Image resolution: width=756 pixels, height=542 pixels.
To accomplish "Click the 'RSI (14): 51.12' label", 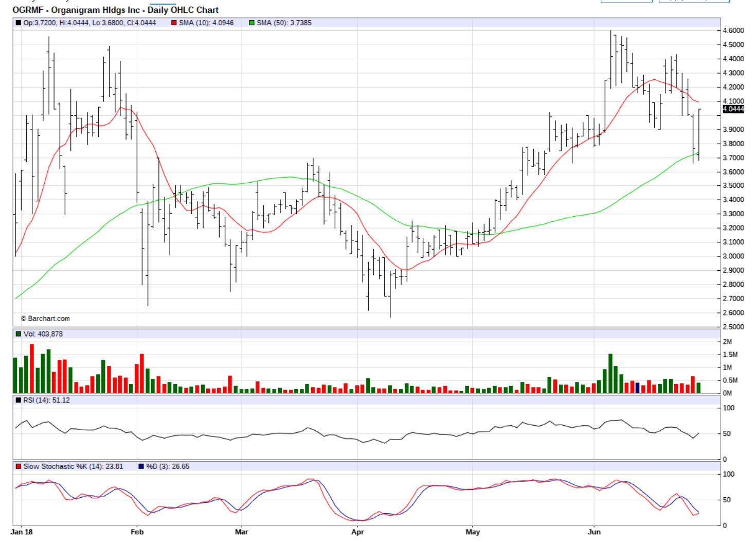I will (x=47, y=400).
